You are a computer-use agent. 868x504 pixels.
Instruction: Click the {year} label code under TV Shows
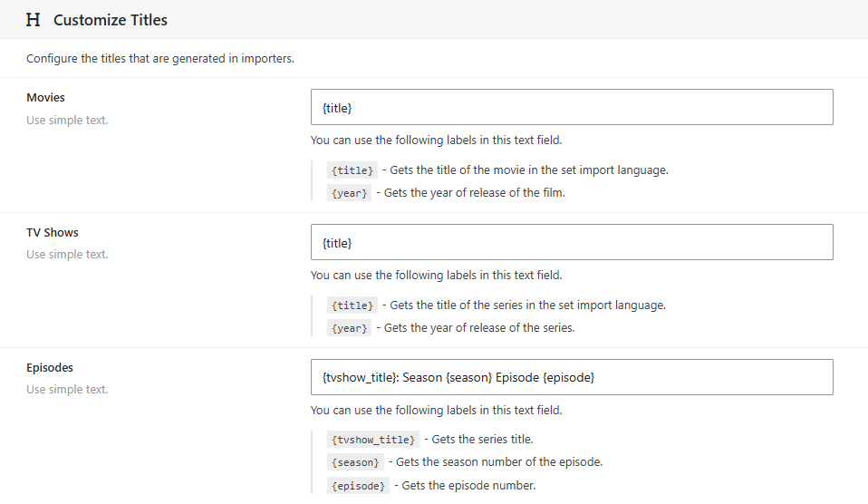pyautogui.click(x=350, y=328)
